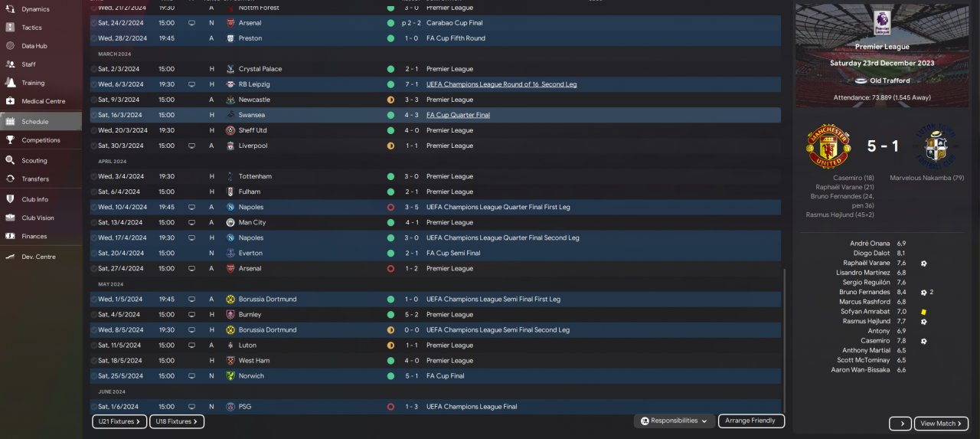Click the Scouting magnifier icon
The width and height of the screenshot is (980, 439).
10,161
